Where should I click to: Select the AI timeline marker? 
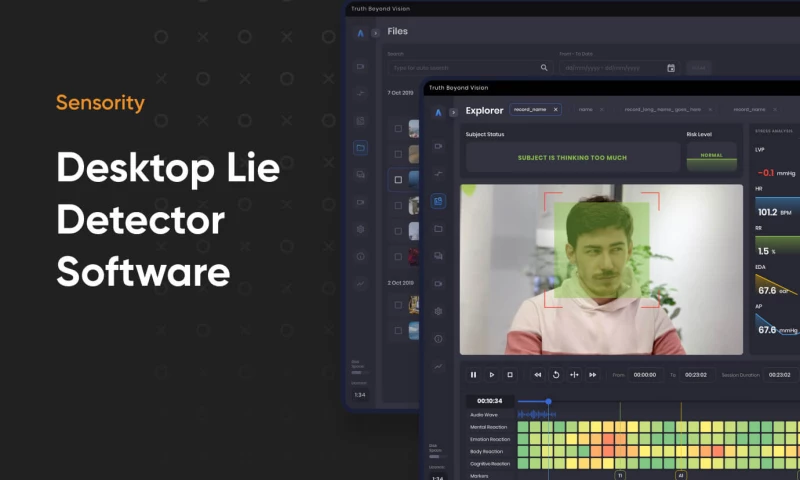point(681,475)
